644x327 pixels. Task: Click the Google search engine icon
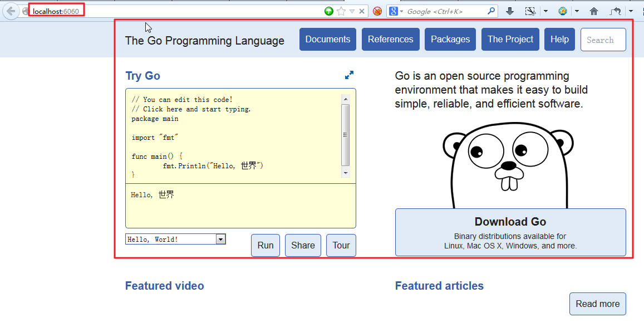(393, 11)
